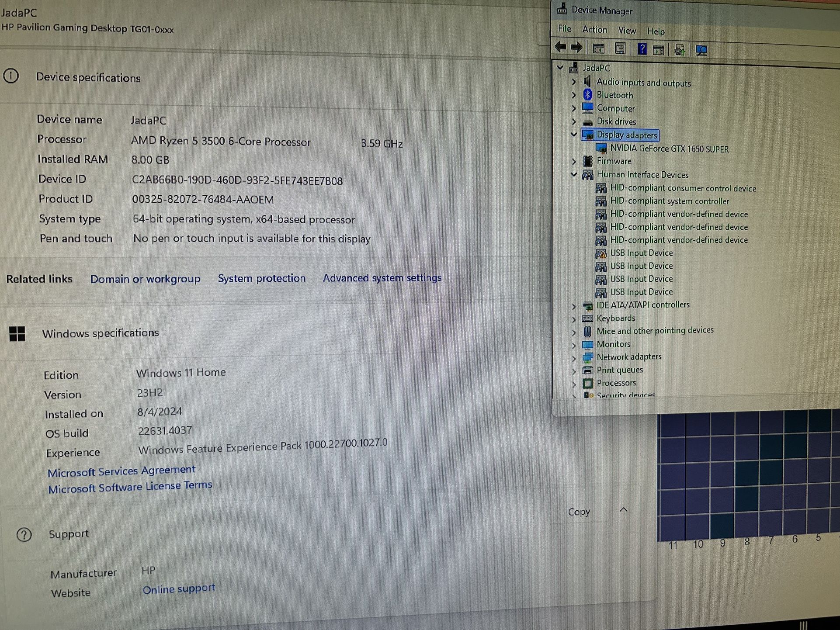This screenshot has height=630, width=840.
Task: Open the File menu in Device Manager
Action: tap(565, 29)
